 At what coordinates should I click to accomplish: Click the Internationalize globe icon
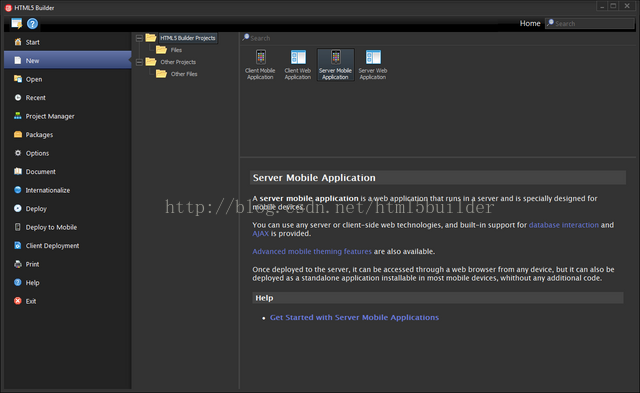click(x=18, y=190)
